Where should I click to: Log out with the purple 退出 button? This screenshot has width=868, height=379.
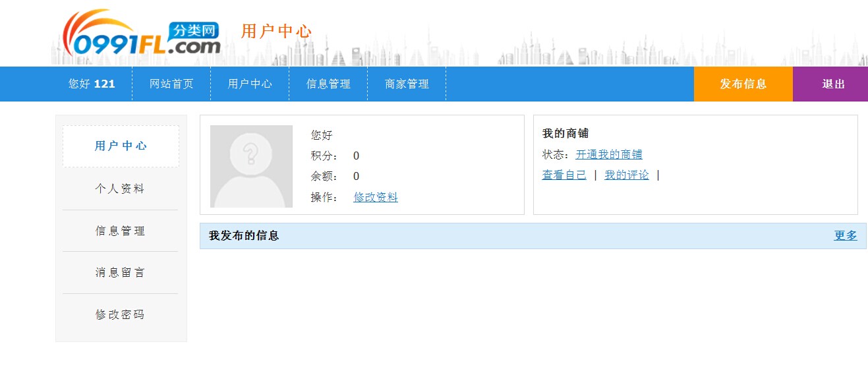833,84
